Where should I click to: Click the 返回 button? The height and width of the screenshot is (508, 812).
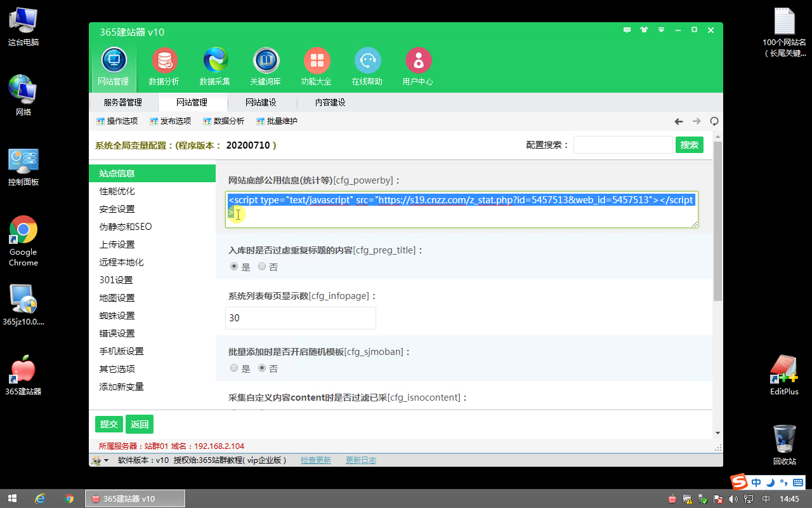click(140, 424)
